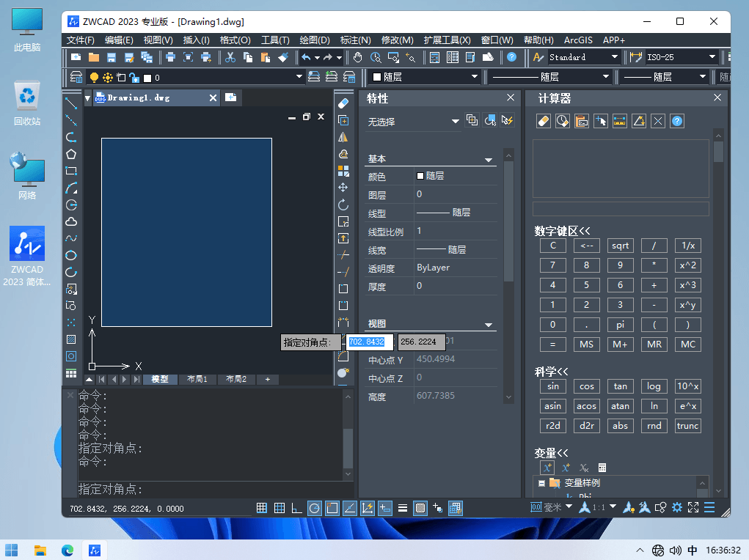
Task: Select the Mirror tool
Action: tap(343, 137)
